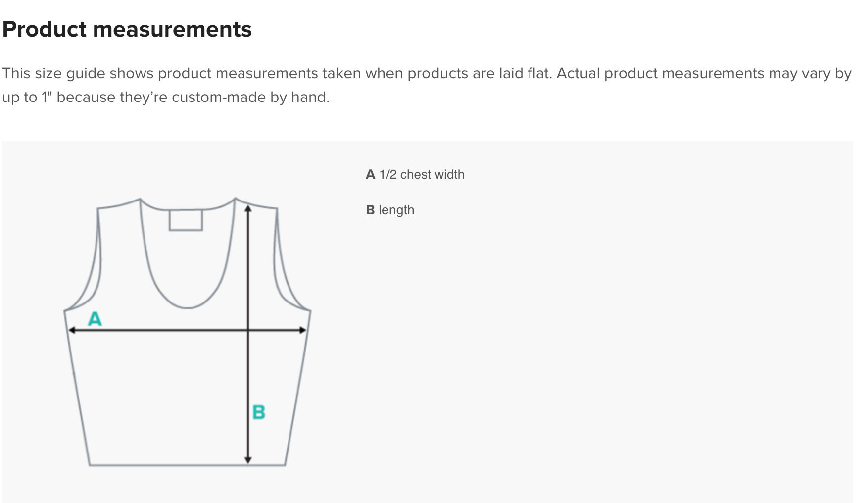The image size is (868, 503).
Task: Click the bold A in the legend
Action: [371, 174]
